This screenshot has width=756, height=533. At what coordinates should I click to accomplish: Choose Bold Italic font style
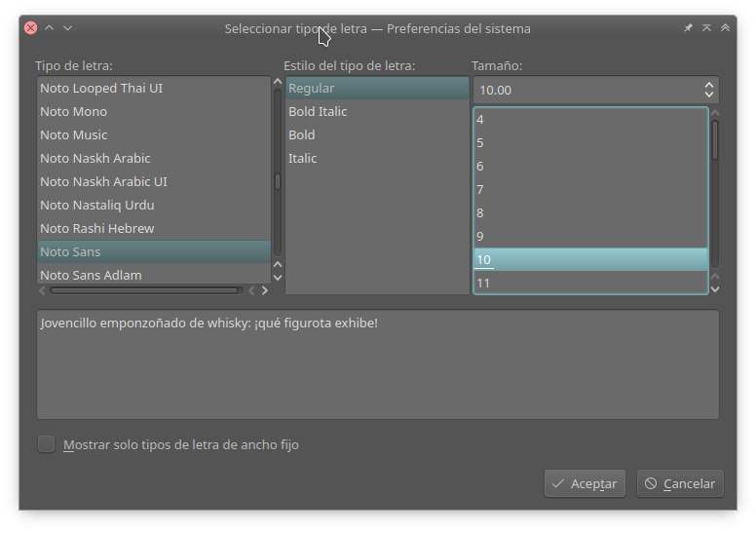tap(377, 111)
